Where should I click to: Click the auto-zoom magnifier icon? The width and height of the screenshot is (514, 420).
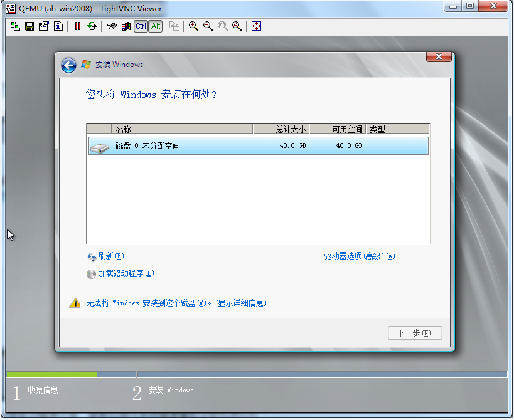pyautogui.click(x=237, y=26)
